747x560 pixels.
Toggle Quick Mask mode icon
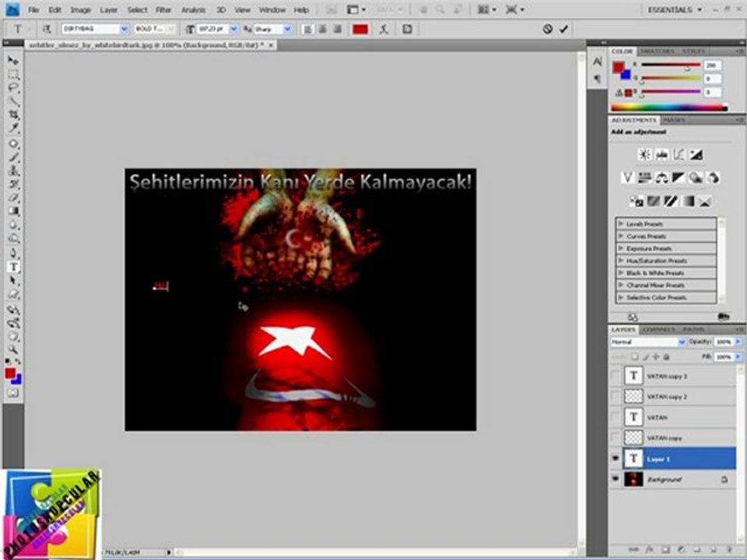13,393
